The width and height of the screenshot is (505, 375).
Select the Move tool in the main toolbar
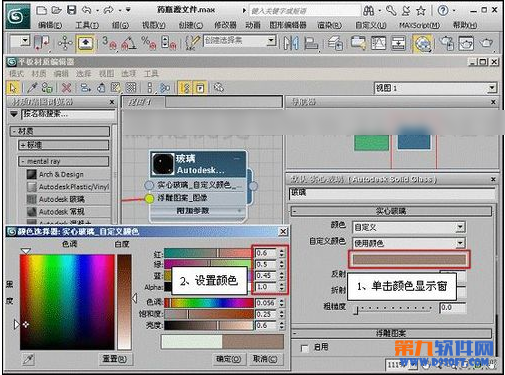click(x=65, y=43)
